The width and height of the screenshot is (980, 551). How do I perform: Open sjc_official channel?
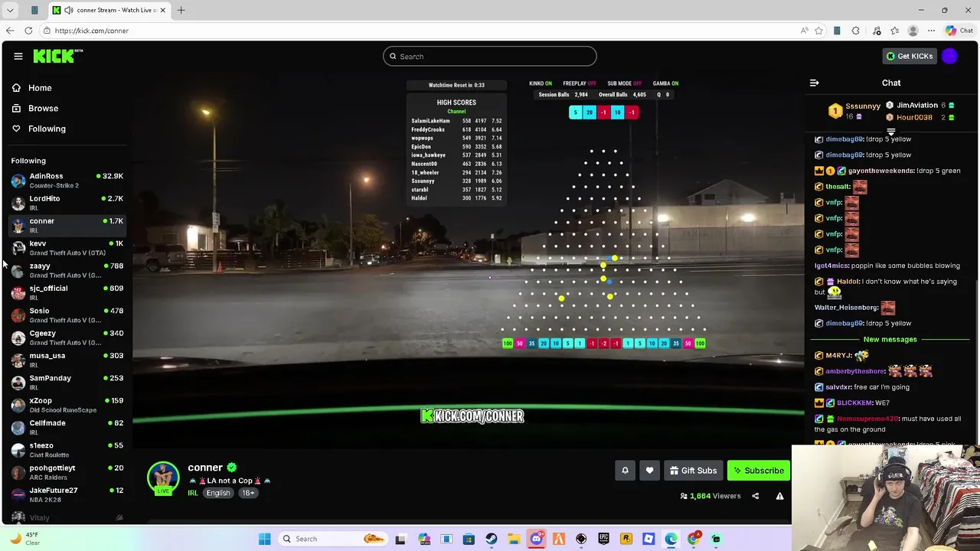point(67,292)
